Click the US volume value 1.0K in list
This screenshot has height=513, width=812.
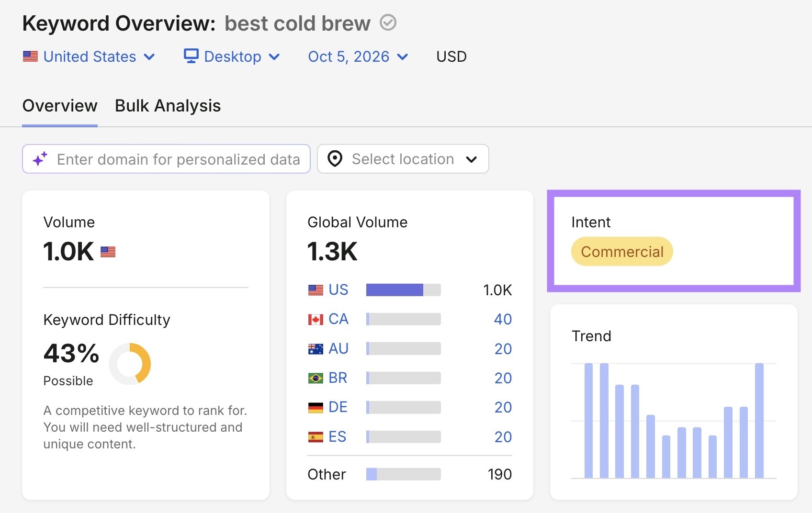coord(497,290)
